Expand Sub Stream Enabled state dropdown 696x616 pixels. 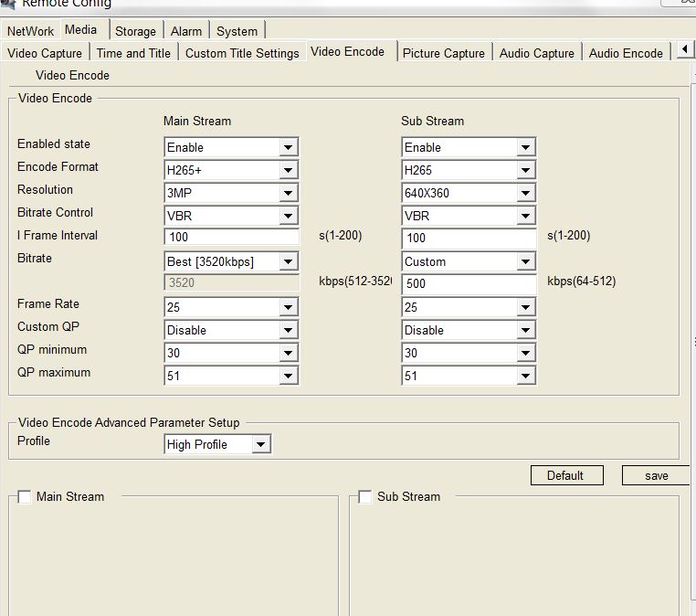click(x=469, y=147)
